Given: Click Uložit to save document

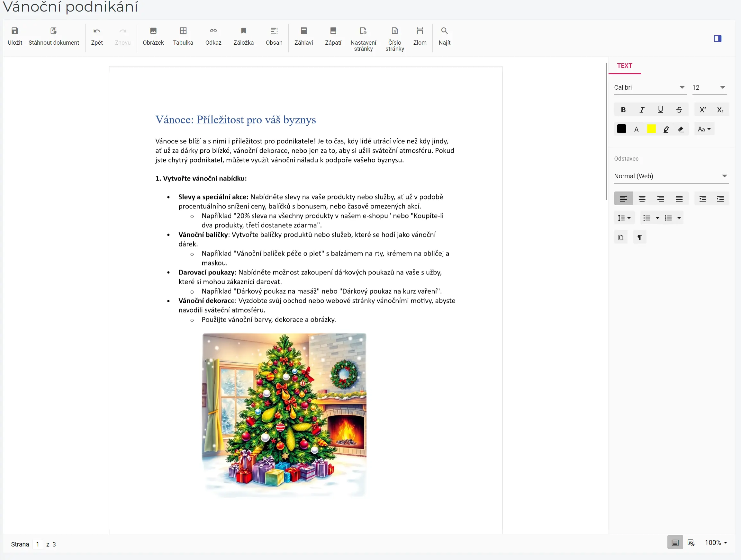Looking at the screenshot, I should (15, 37).
